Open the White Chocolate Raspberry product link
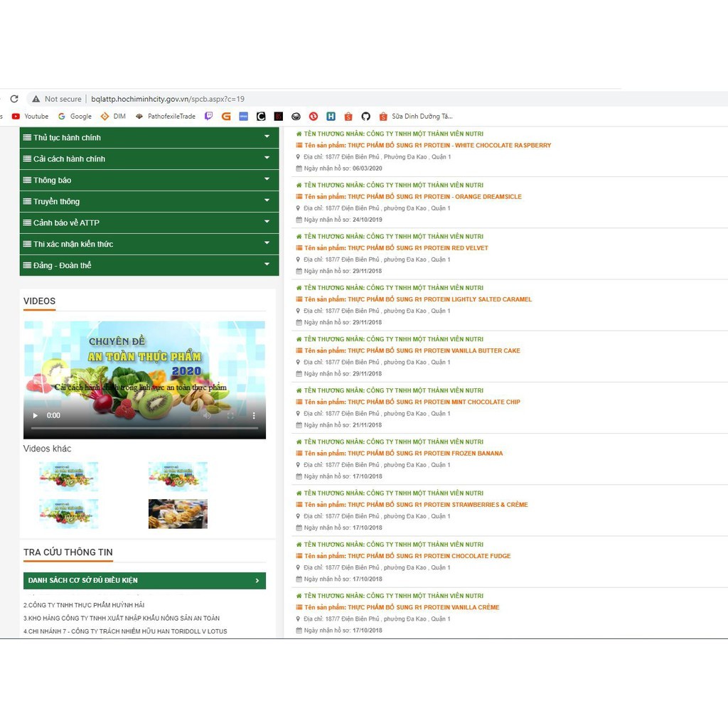Image resolution: width=728 pixels, height=728 pixels. (449, 145)
